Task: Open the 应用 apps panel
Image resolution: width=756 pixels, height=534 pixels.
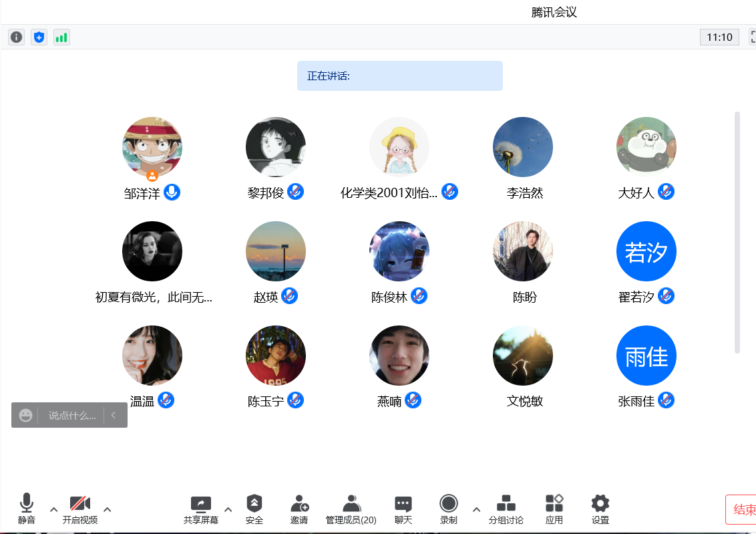Action: 554,509
